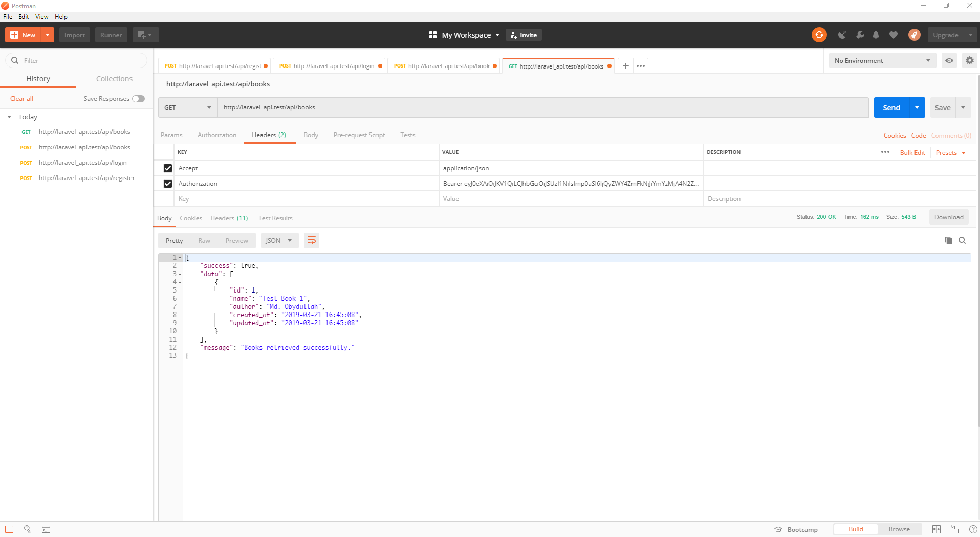The width and height of the screenshot is (980, 537).
Task: Open the new window dropdown button
Action: pyautogui.click(x=145, y=35)
